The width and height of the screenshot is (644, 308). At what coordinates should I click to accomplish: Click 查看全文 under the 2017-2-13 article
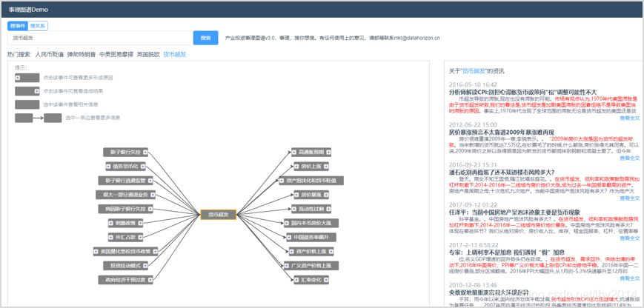[x=630, y=278]
